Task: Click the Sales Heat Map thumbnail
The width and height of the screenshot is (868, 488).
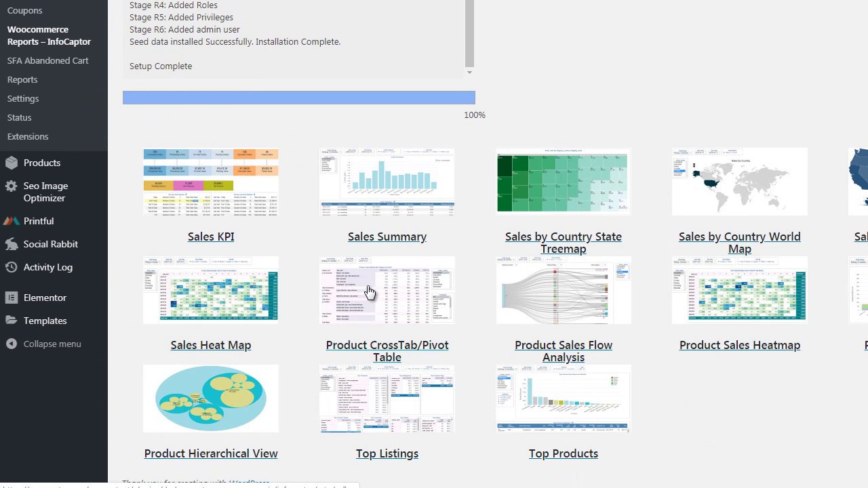Action: [211, 290]
